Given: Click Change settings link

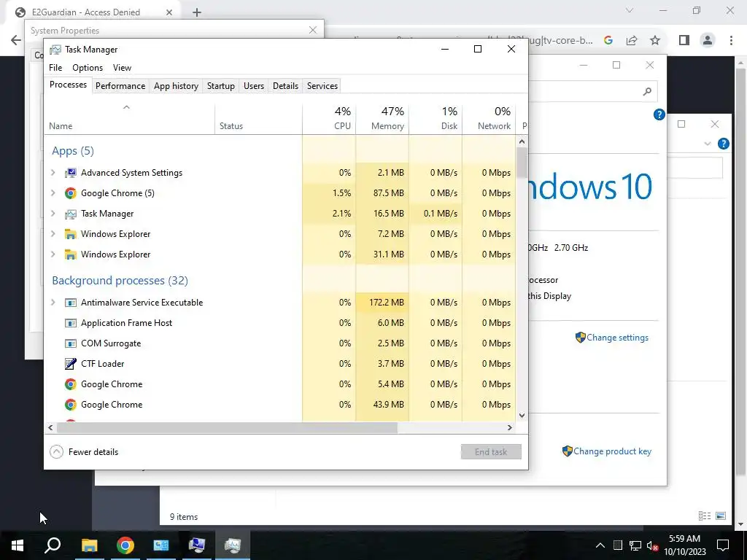Looking at the screenshot, I should pyautogui.click(x=617, y=338).
